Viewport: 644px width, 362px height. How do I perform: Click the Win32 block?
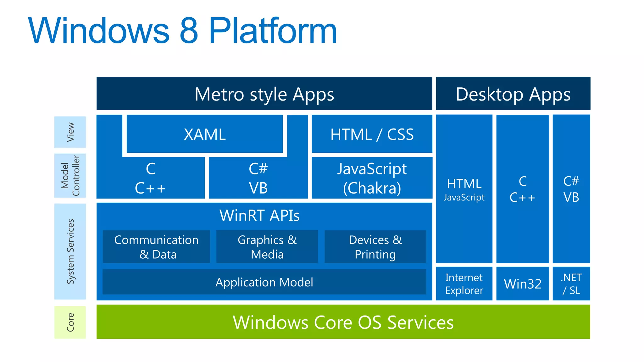click(522, 284)
